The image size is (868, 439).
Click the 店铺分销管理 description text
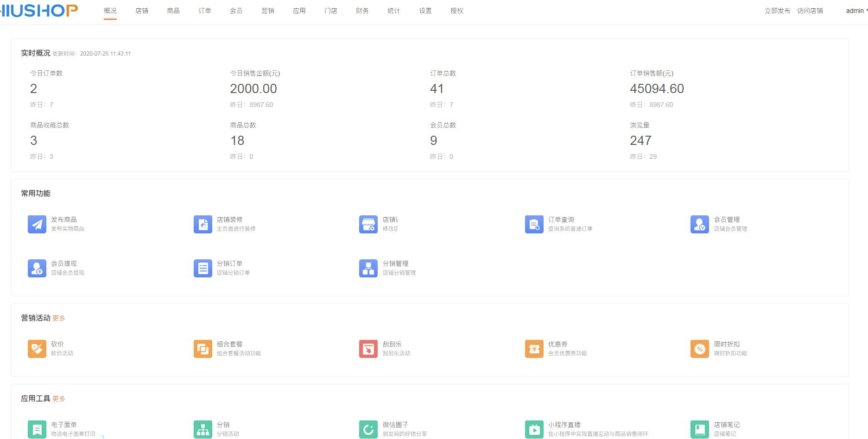[399, 273]
